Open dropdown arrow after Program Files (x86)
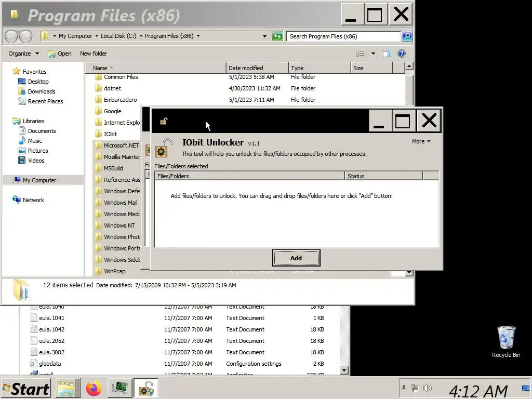Viewport: 532px width, 399px height. [x=198, y=36]
